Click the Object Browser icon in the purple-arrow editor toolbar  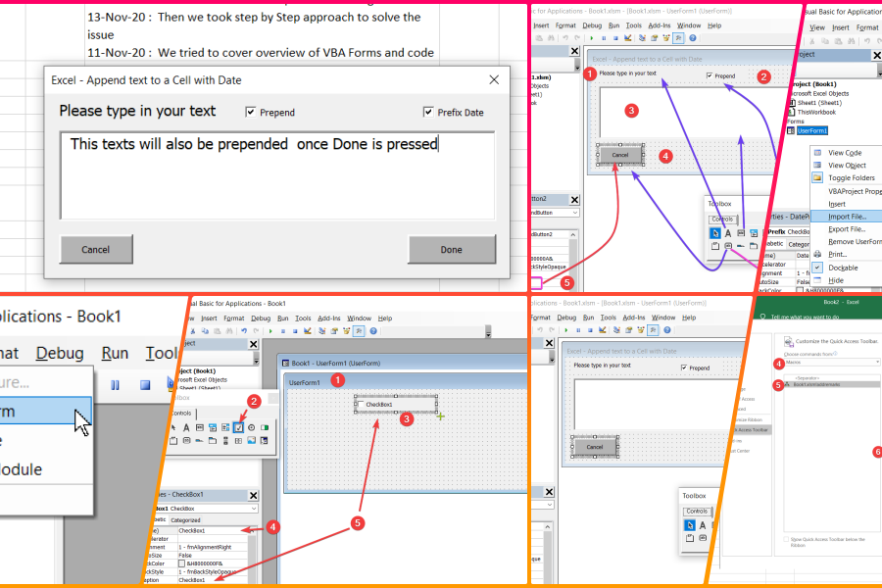pyautogui.click(x=666, y=38)
